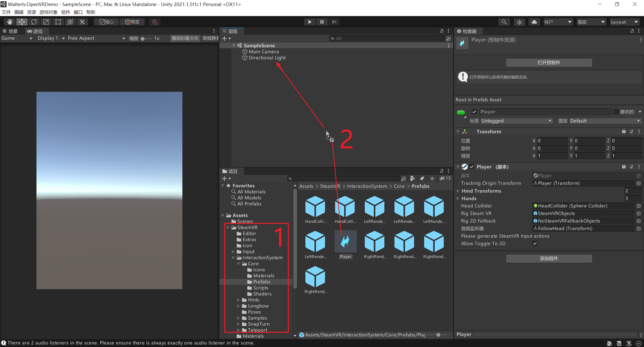Click the 打开预制件 button
The width and height of the screenshot is (644, 347).
click(x=549, y=63)
